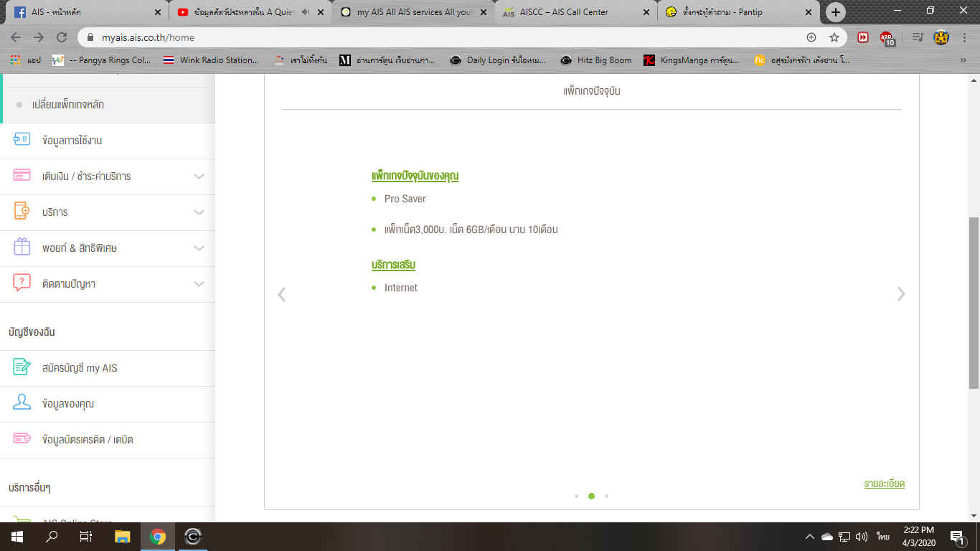Show hidden system tray icons
This screenshot has height=551, width=980.
tap(810, 537)
